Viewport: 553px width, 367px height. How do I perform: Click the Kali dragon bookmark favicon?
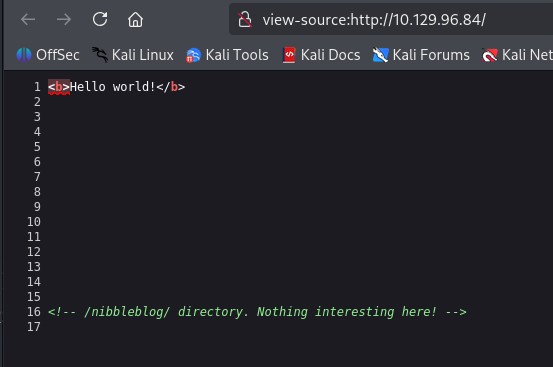tap(100, 55)
